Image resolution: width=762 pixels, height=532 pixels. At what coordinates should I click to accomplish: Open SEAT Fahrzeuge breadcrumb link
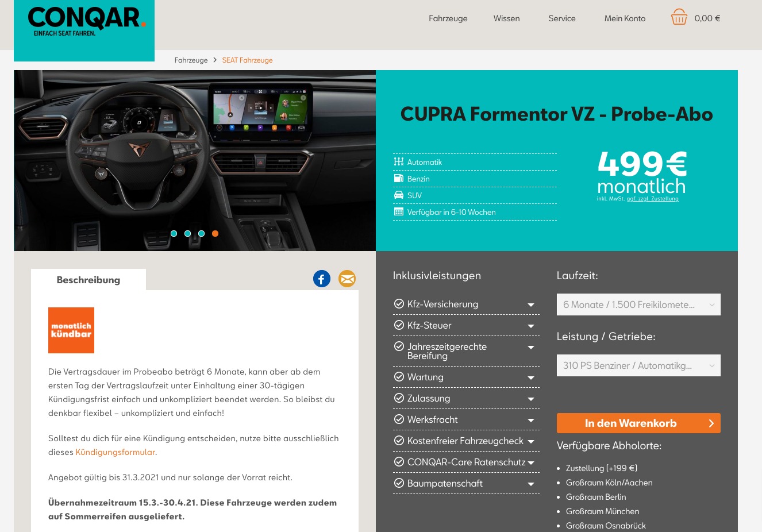point(248,60)
